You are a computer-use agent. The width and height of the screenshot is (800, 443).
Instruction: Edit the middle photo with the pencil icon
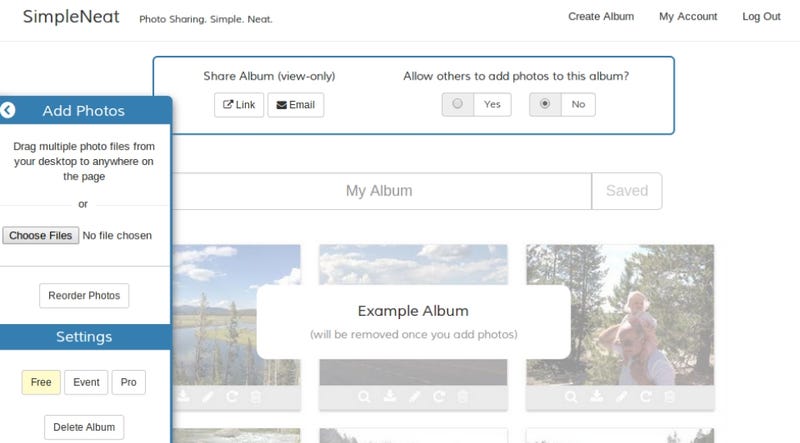point(414,396)
